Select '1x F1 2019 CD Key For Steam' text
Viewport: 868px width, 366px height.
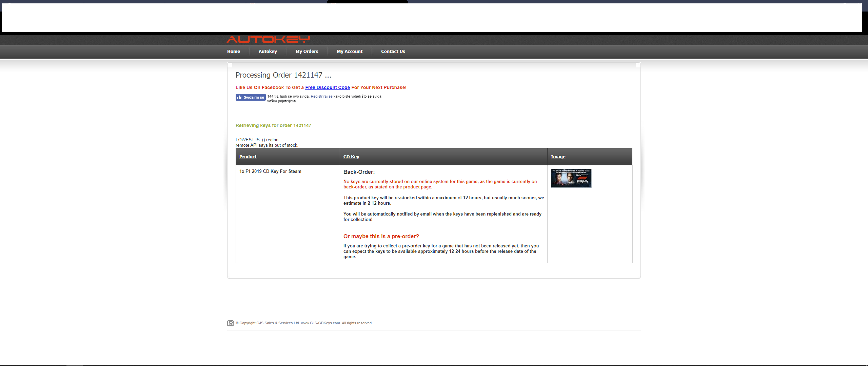[x=270, y=171]
